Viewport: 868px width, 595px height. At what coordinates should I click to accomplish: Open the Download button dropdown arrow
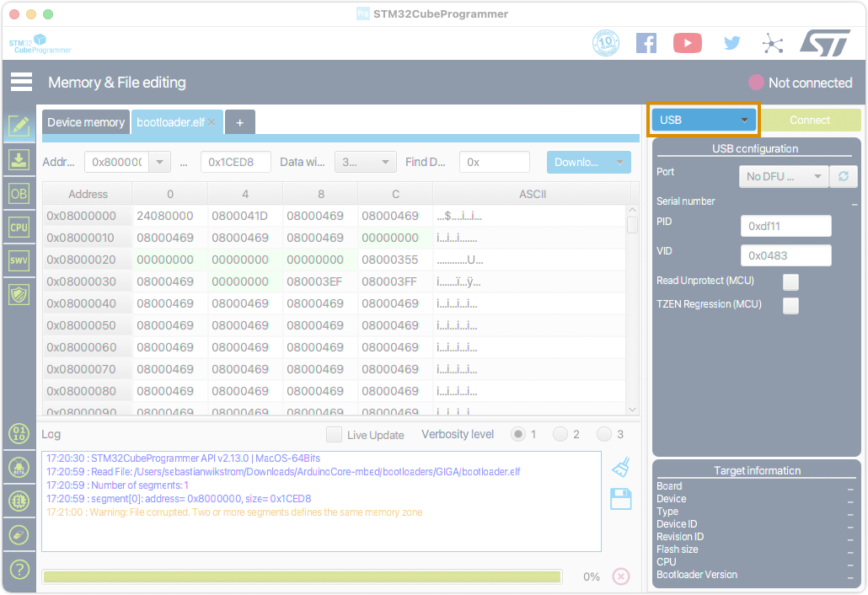(x=619, y=162)
